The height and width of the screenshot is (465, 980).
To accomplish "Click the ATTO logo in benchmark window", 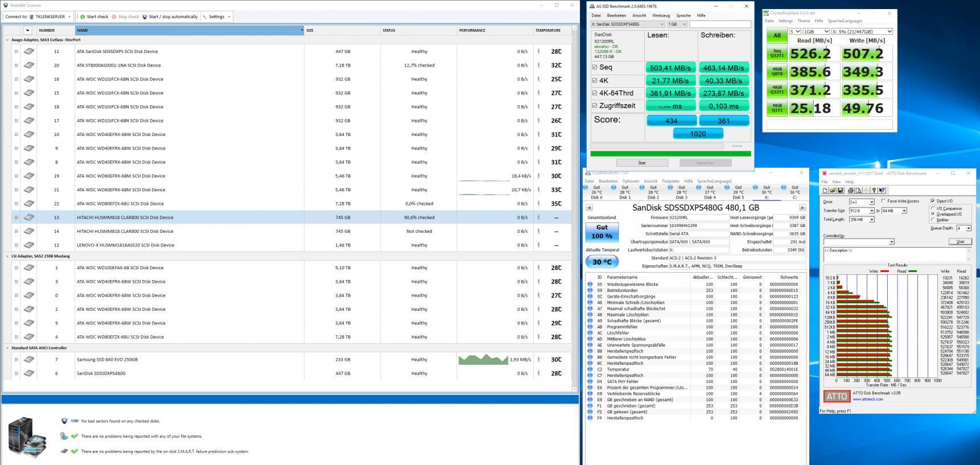I will (x=837, y=396).
